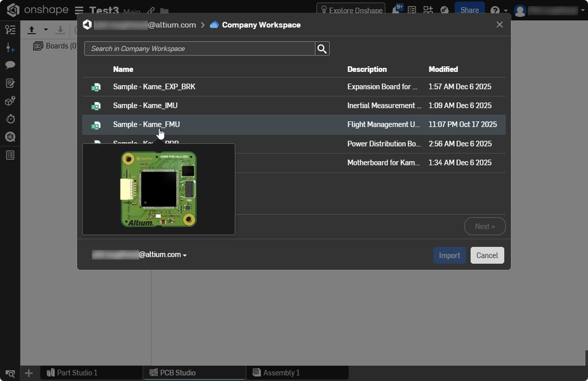Image resolution: width=588 pixels, height=381 pixels.
Task: Click the Motherboard for Kam... description
Action: 384,163
